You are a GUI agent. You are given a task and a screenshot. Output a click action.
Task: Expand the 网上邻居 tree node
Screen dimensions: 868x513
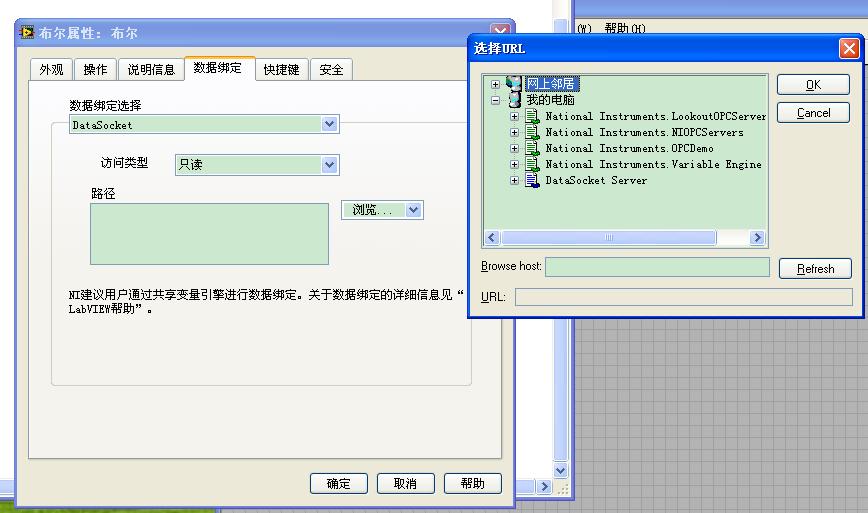[495, 84]
